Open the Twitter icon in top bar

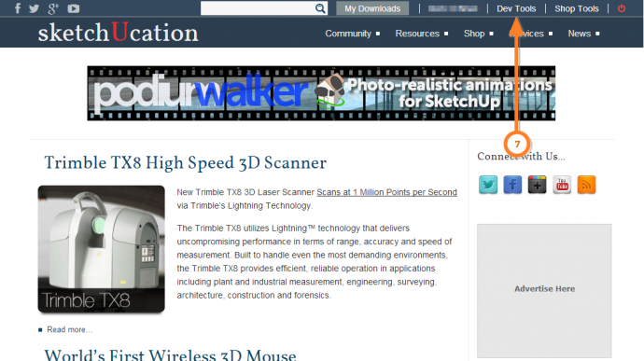pos(35,8)
